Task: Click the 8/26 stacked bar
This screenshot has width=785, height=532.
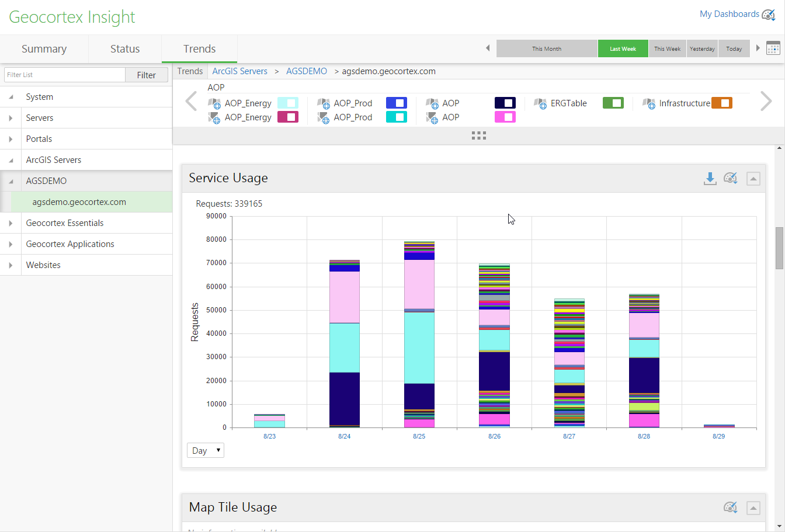Action: 494,345
